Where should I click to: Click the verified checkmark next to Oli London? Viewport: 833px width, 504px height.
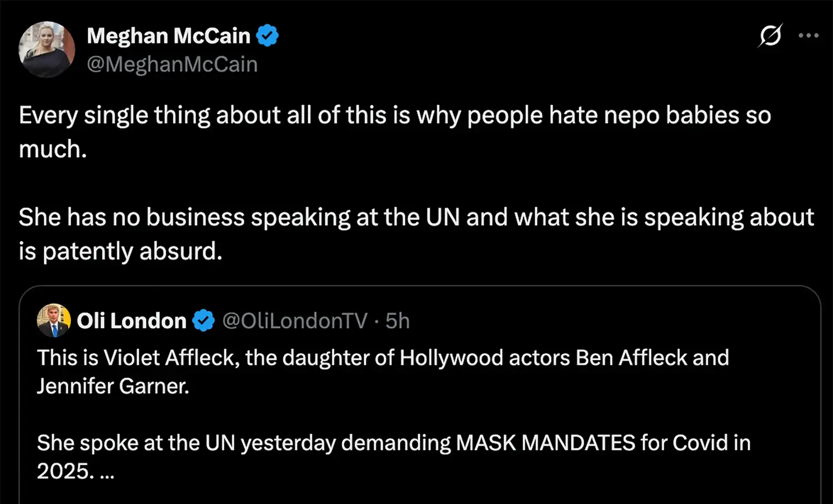click(204, 320)
